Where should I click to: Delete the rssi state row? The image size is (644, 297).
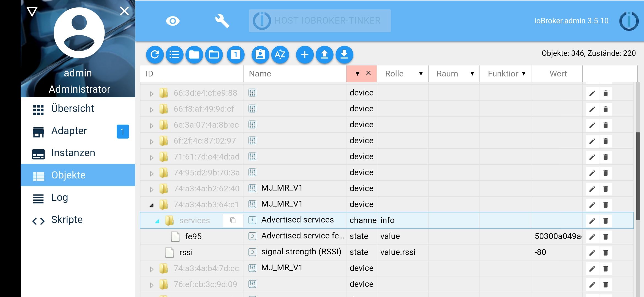click(605, 252)
